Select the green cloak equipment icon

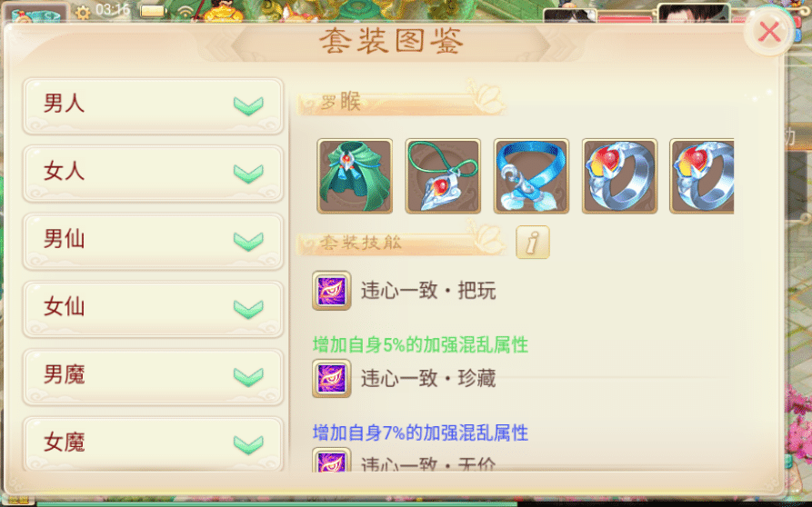[x=355, y=176]
